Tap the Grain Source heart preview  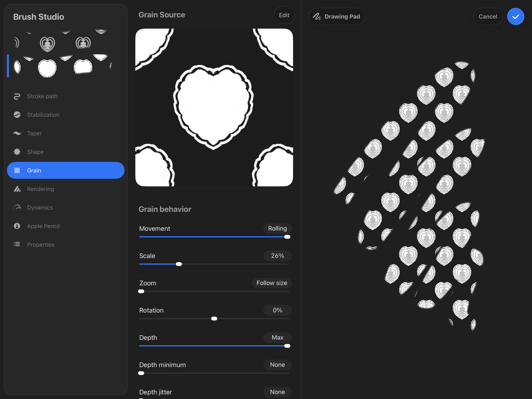tap(214, 107)
